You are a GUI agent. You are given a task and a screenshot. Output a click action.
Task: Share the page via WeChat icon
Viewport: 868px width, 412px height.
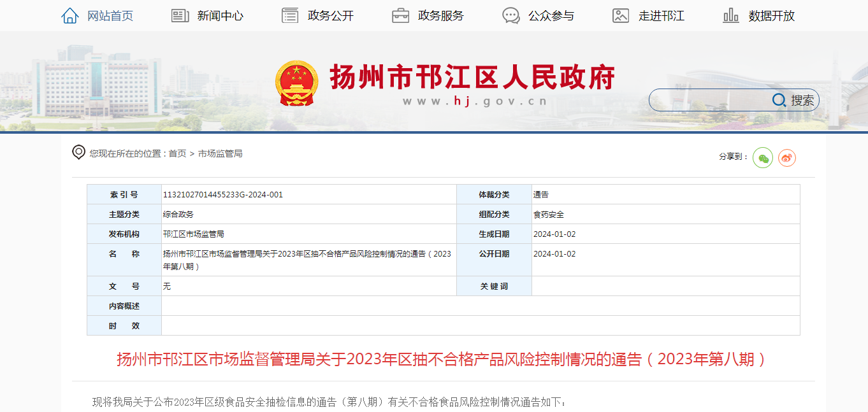coord(763,157)
